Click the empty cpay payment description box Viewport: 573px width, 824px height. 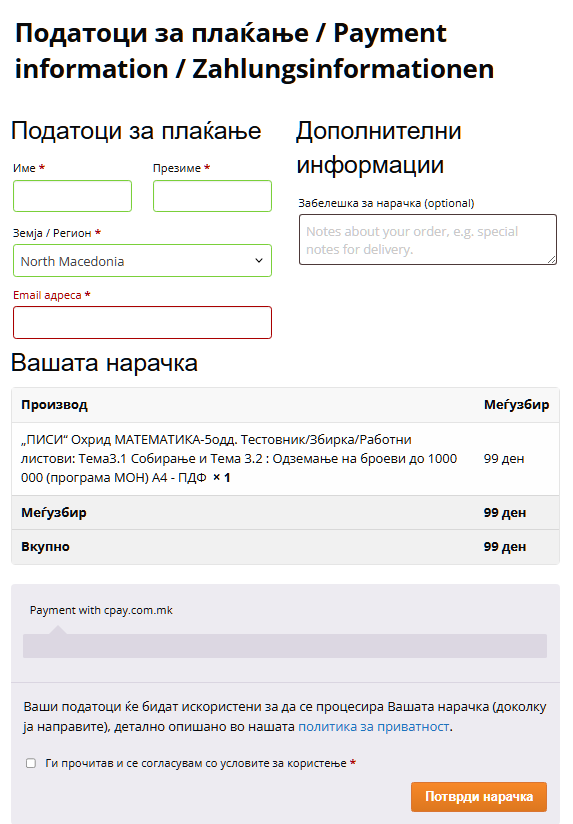285,646
